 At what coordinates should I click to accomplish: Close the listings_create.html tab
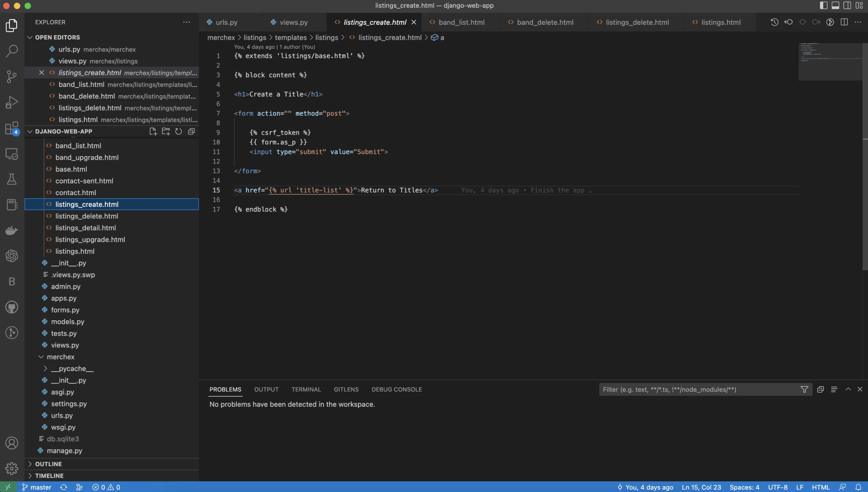click(x=414, y=22)
